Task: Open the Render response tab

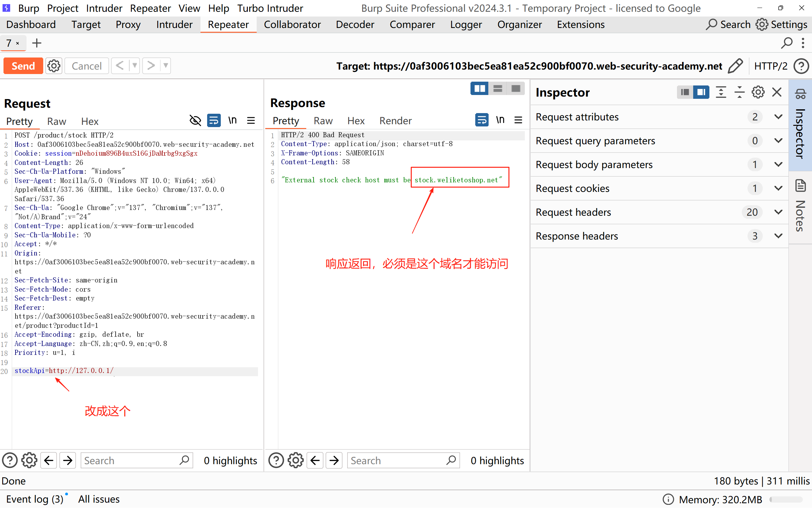Action: pyautogui.click(x=395, y=121)
